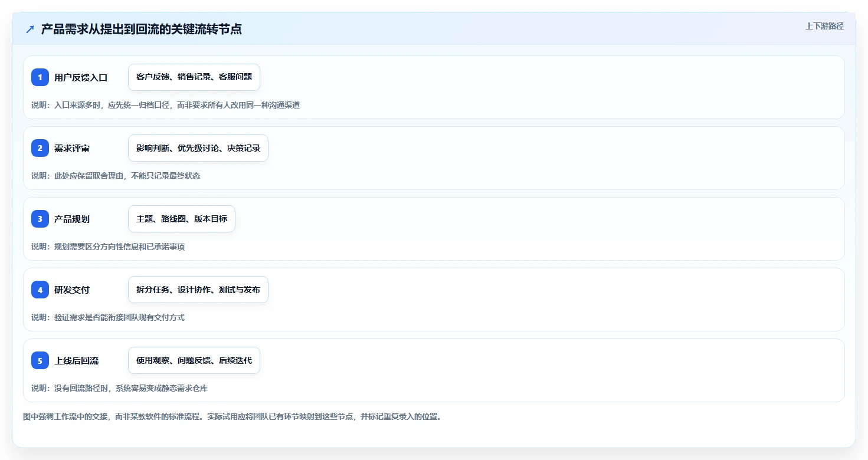Select step number 3 badge
The height and width of the screenshot is (460, 868).
pos(40,219)
